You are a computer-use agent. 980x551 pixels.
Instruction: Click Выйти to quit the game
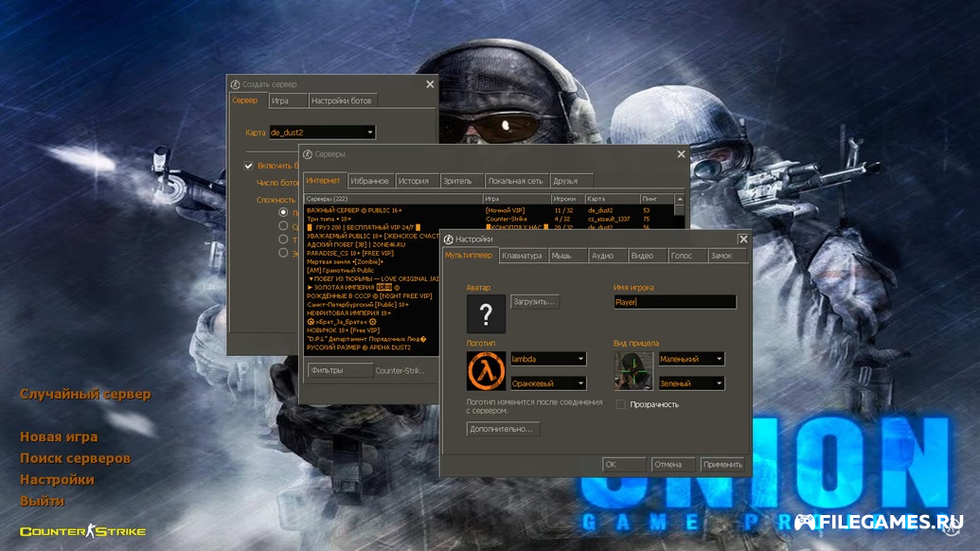[42, 501]
